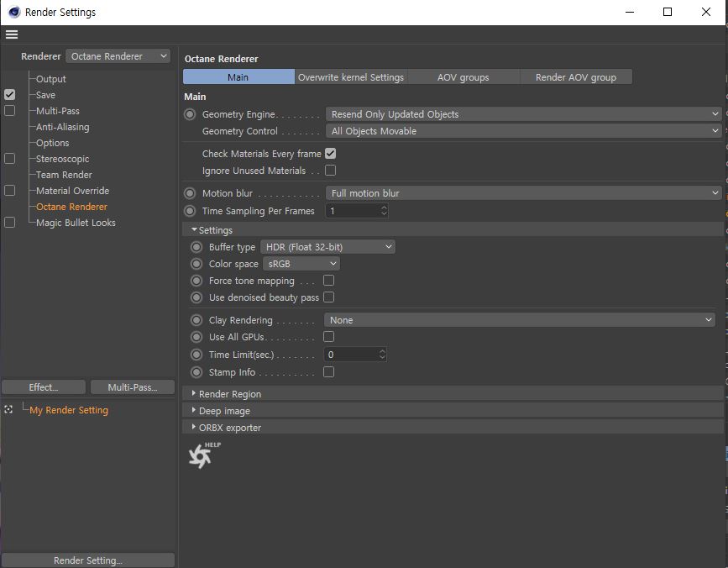Click the Multi-Pass... button

pyautogui.click(x=133, y=387)
